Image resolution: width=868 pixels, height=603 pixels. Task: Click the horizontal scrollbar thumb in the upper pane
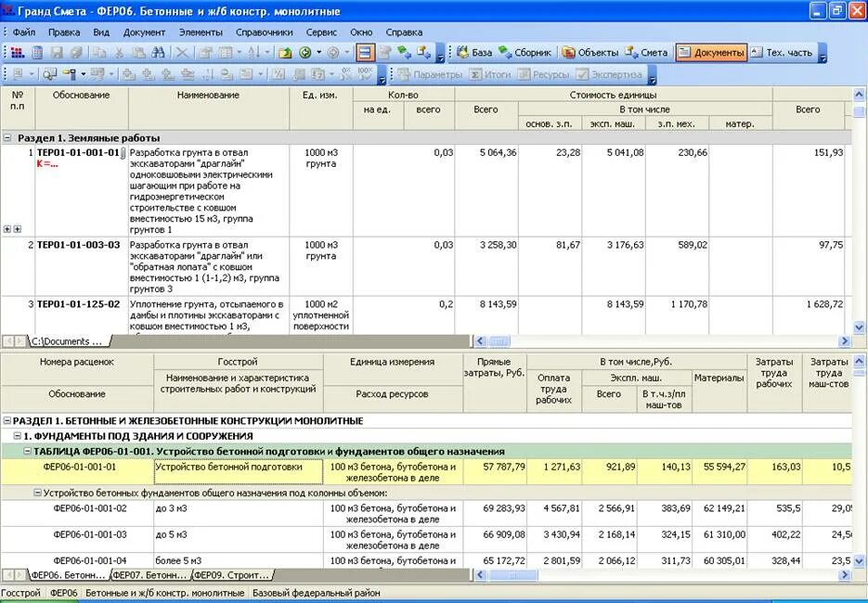[499, 341]
